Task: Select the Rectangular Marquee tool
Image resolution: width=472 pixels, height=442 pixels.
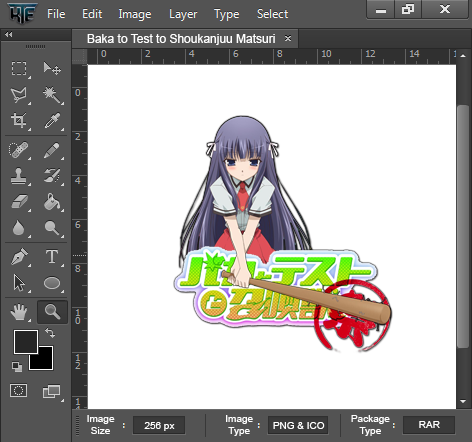Action: pyautogui.click(x=19, y=68)
